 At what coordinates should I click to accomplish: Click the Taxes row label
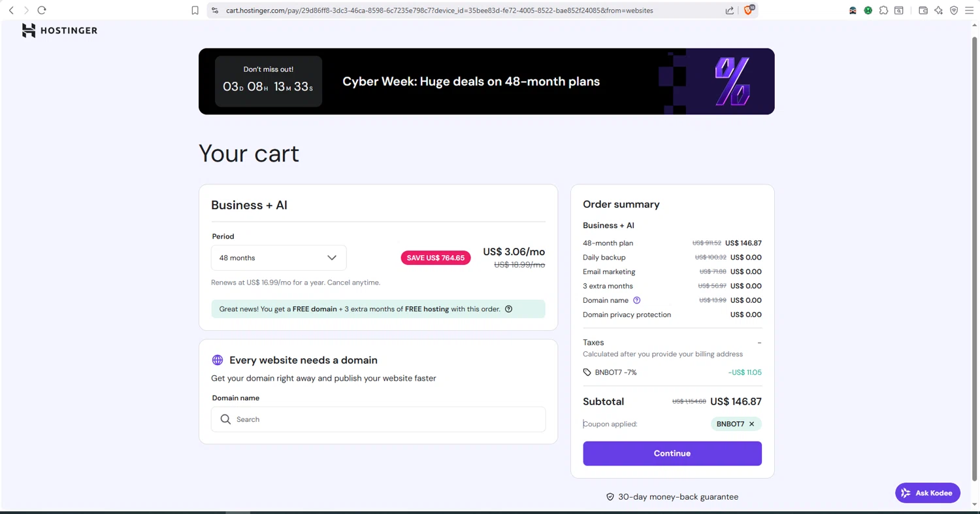click(593, 342)
